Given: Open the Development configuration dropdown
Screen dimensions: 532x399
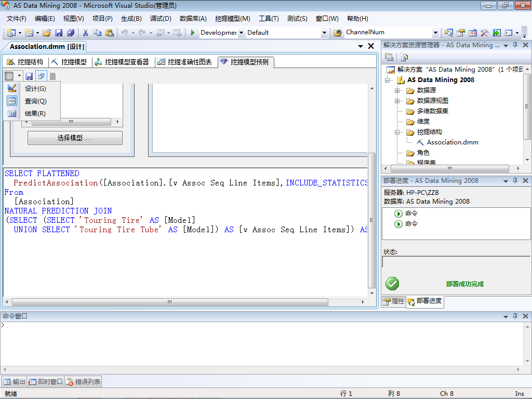Looking at the screenshot, I should (x=241, y=33).
